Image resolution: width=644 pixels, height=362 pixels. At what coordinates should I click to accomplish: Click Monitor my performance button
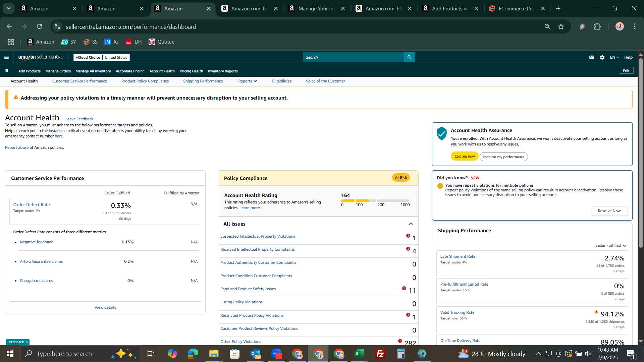tap(503, 157)
